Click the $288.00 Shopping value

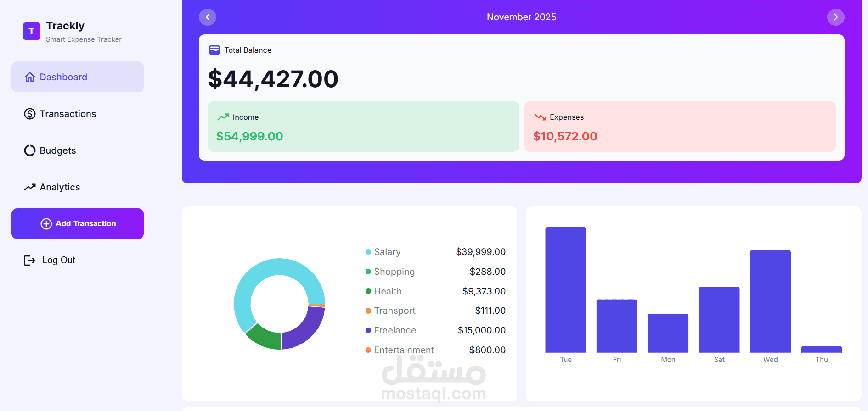pos(487,272)
